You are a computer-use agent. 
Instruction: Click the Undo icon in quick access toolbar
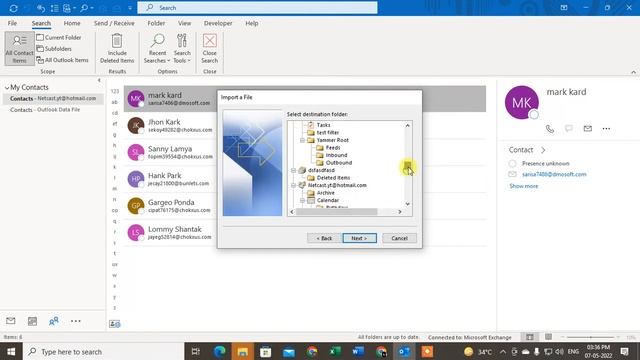coord(41,8)
